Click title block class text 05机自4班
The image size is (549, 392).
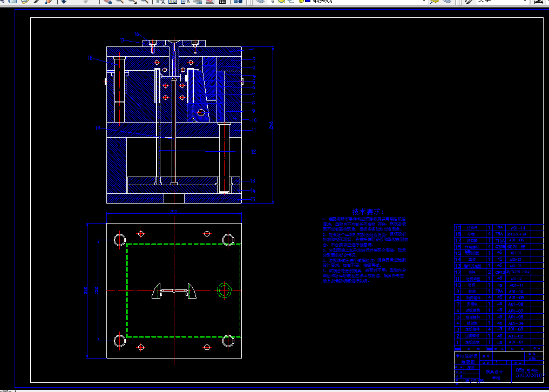pyautogui.click(x=526, y=370)
